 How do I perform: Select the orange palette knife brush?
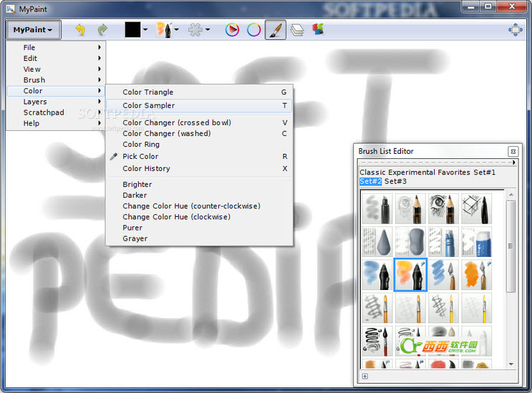(x=476, y=275)
